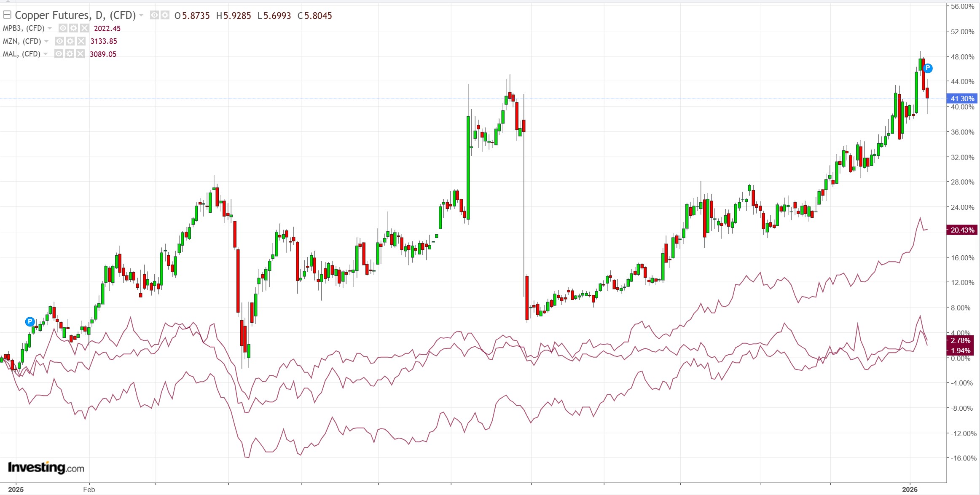
Task: Click the P marker at January 2025
Action: coord(30,321)
